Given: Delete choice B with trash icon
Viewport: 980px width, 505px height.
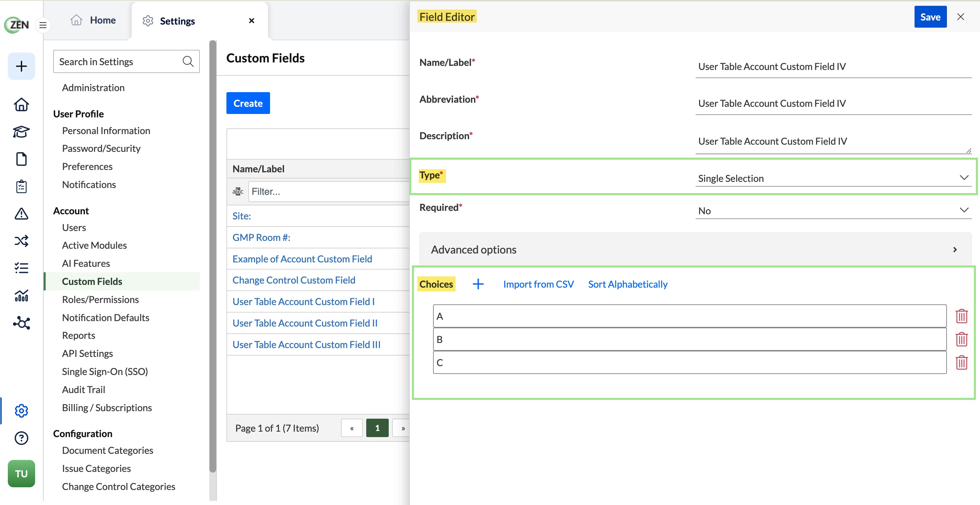Looking at the screenshot, I should (961, 339).
